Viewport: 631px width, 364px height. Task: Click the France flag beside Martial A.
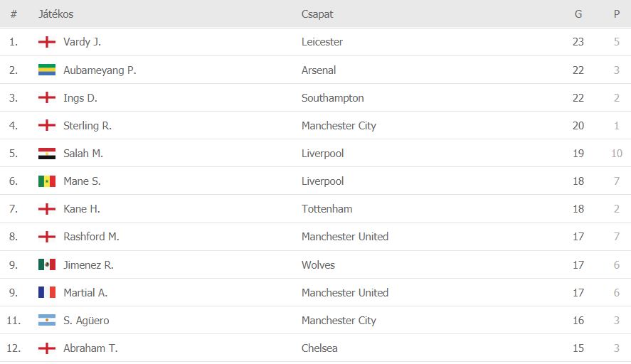pos(47,292)
